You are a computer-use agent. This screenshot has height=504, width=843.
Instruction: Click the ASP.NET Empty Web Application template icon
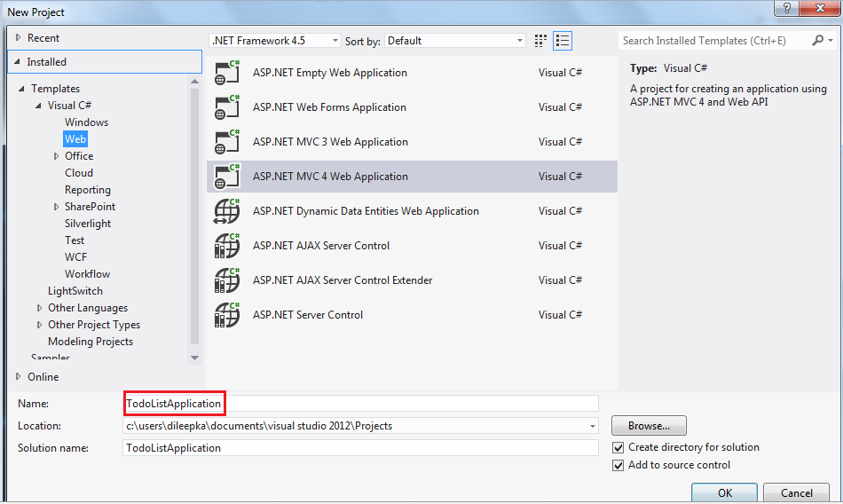pos(227,73)
